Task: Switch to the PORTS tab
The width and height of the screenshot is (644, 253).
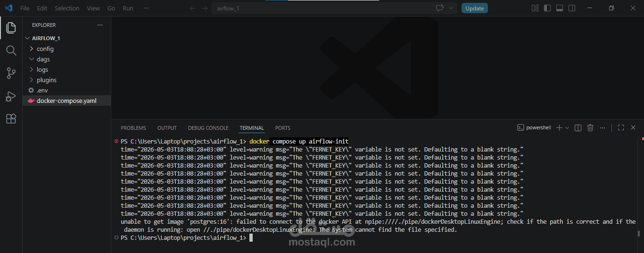Action: (x=283, y=128)
